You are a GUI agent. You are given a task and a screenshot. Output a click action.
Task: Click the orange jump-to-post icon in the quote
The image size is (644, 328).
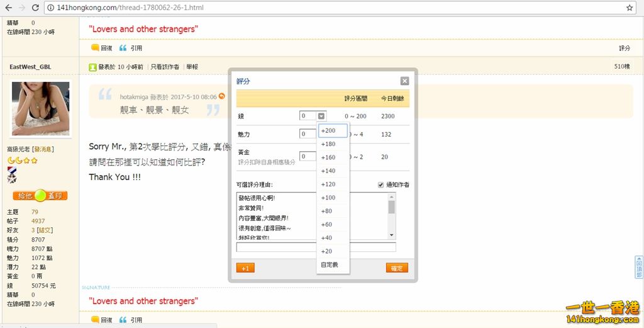tap(221, 96)
